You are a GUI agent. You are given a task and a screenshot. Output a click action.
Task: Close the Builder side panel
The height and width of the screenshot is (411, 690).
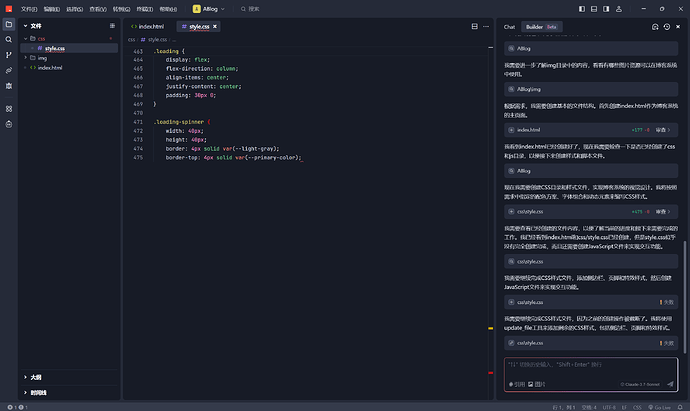tap(678, 27)
